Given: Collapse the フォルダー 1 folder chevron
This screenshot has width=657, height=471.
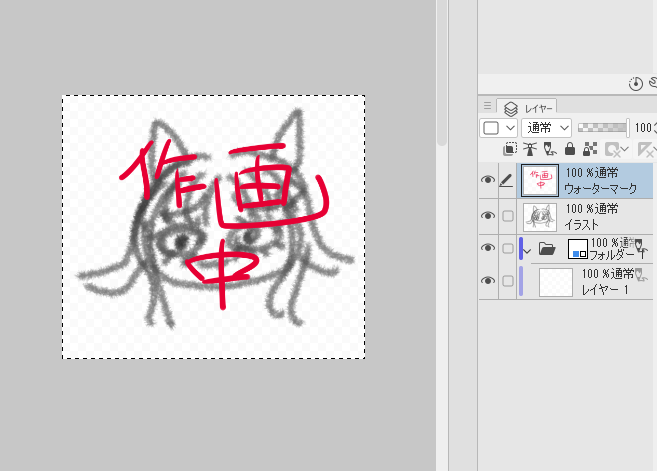Looking at the screenshot, I should tap(528, 251).
